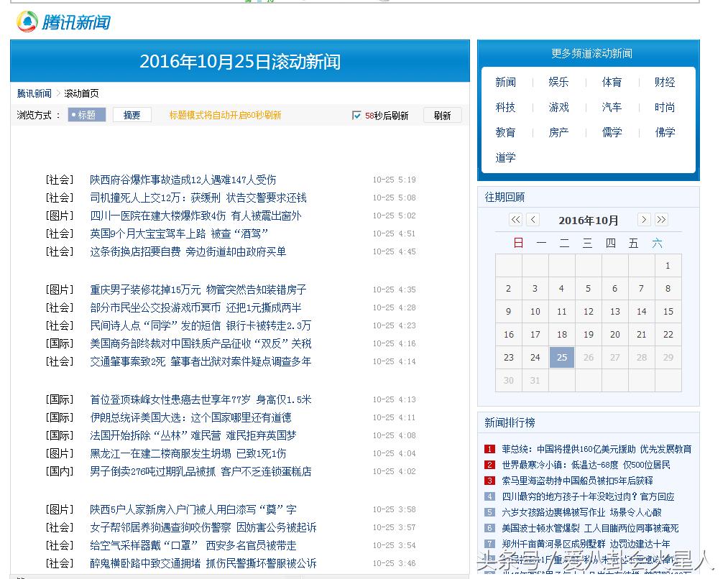This screenshot has width=728, height=579.
Task: Click the red rank 1 badge in 新闻排行榜
Action: [489, 448]
